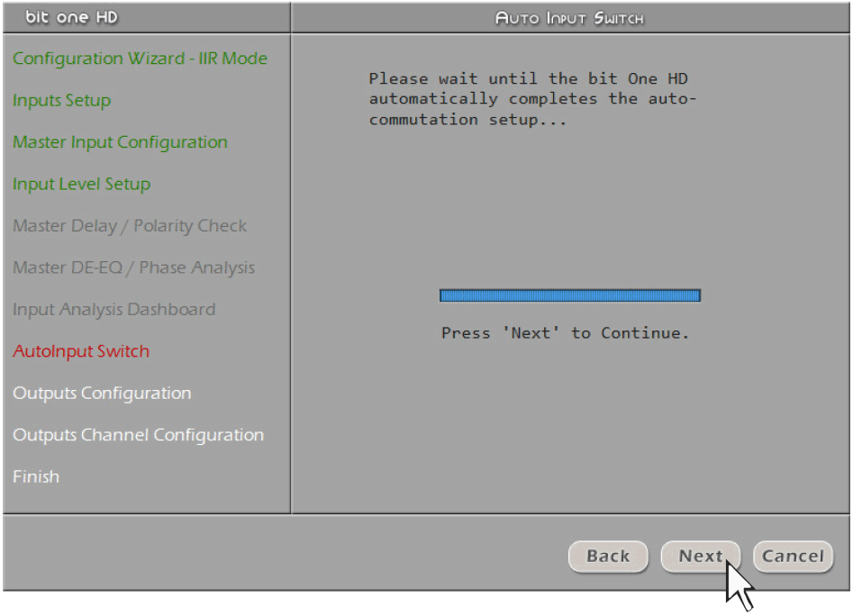Click the Auto Input Switch title header
Viewport: 853px width, 616px height.
coord(569,18)
